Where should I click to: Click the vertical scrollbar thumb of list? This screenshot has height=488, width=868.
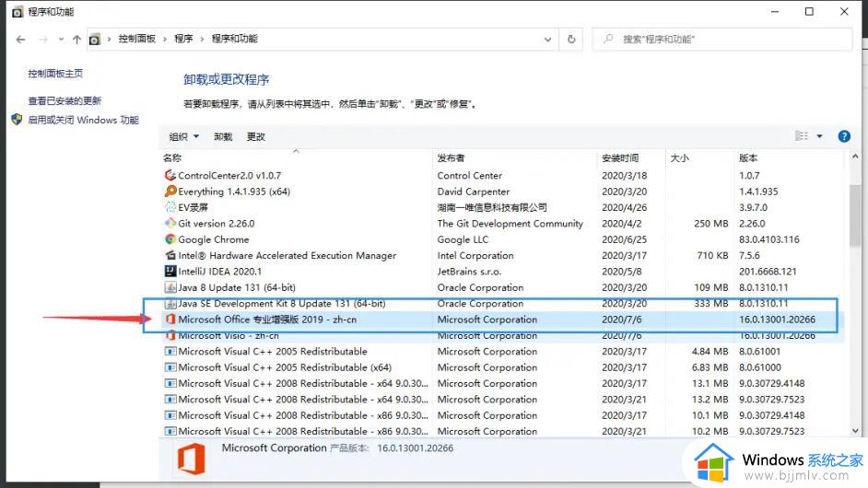[855, 215]
